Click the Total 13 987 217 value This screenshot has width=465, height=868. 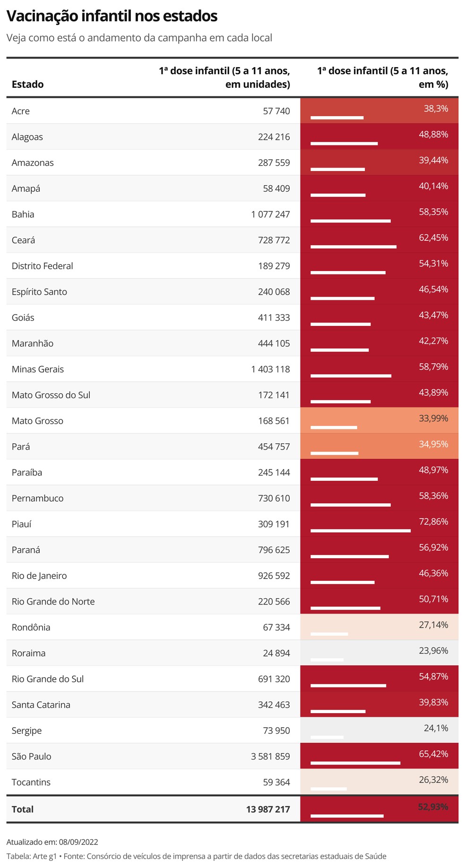tap(268, 809)
